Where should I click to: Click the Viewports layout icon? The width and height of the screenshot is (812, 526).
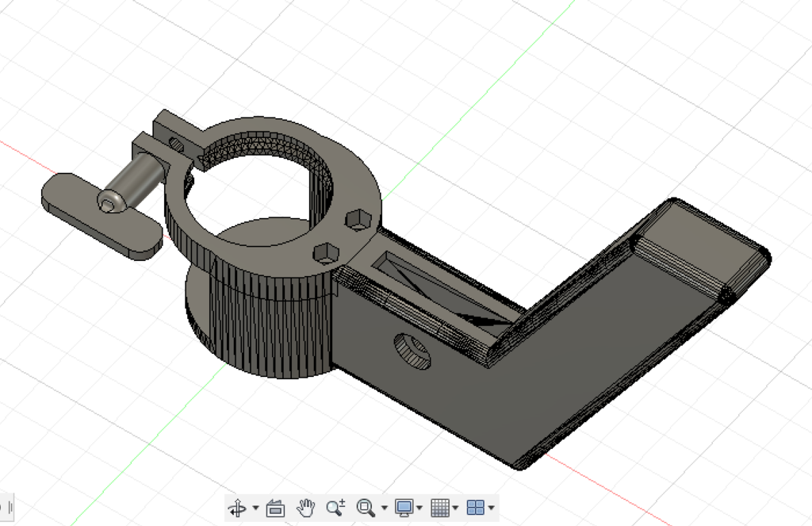476,508
